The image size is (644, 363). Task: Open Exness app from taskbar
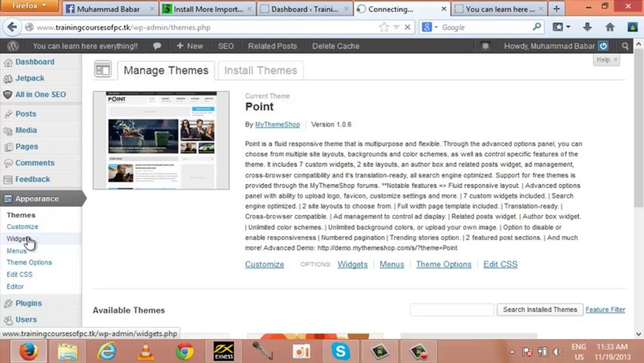[224, 351]
